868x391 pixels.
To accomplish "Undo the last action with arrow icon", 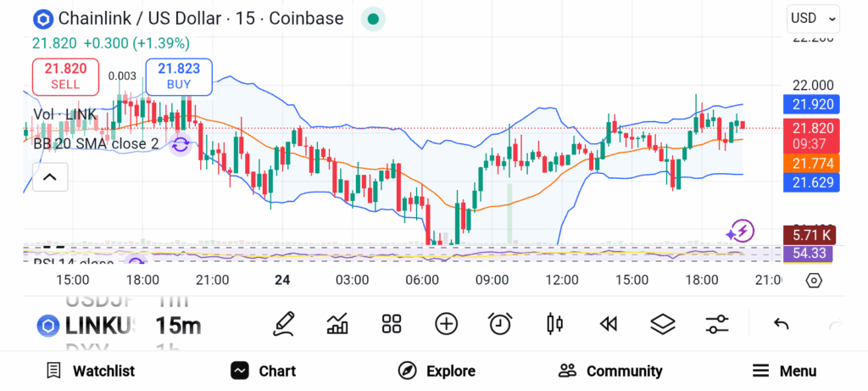I will coord(782,323).
